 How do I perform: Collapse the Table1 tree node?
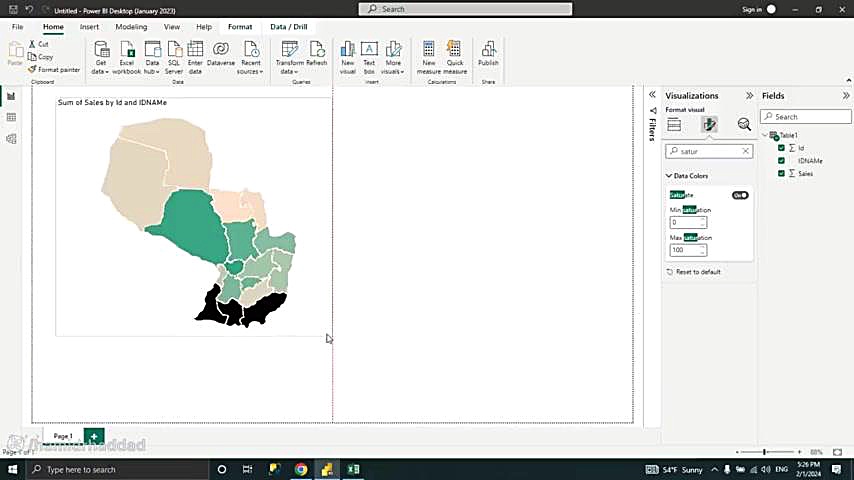point(766,135)
